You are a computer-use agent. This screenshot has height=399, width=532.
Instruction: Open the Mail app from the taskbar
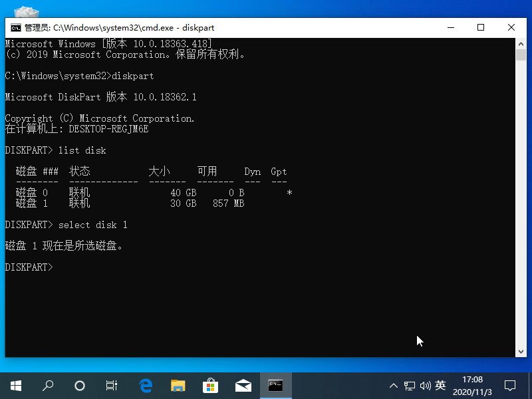coord(243,386)
